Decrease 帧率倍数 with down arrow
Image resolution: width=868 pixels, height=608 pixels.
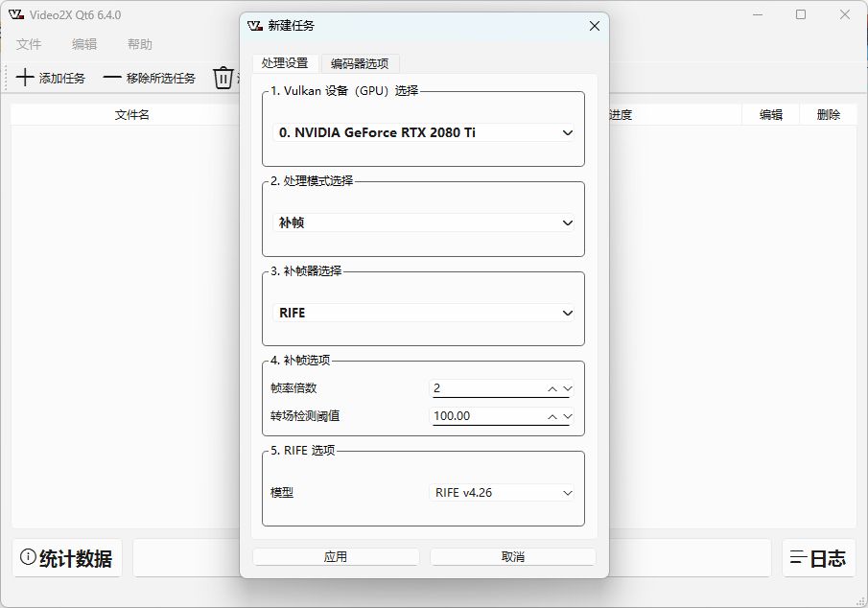(567, 388)
